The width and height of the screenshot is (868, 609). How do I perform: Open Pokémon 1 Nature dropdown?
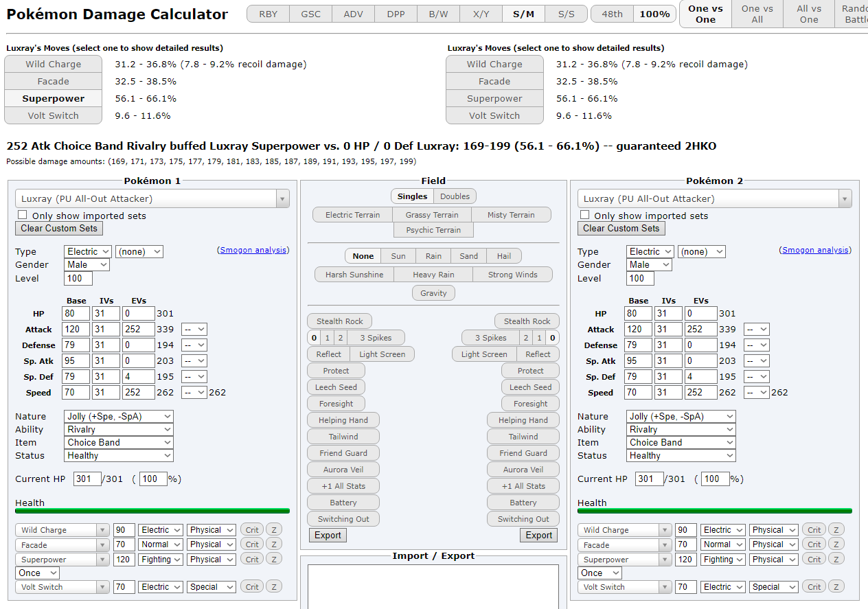coord(119,417)
